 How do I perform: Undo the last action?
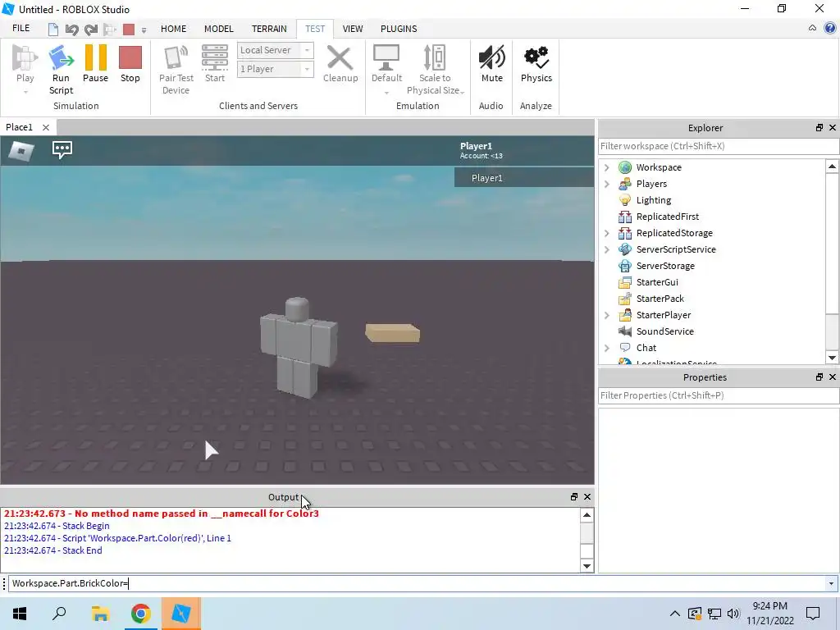(72, 29)
